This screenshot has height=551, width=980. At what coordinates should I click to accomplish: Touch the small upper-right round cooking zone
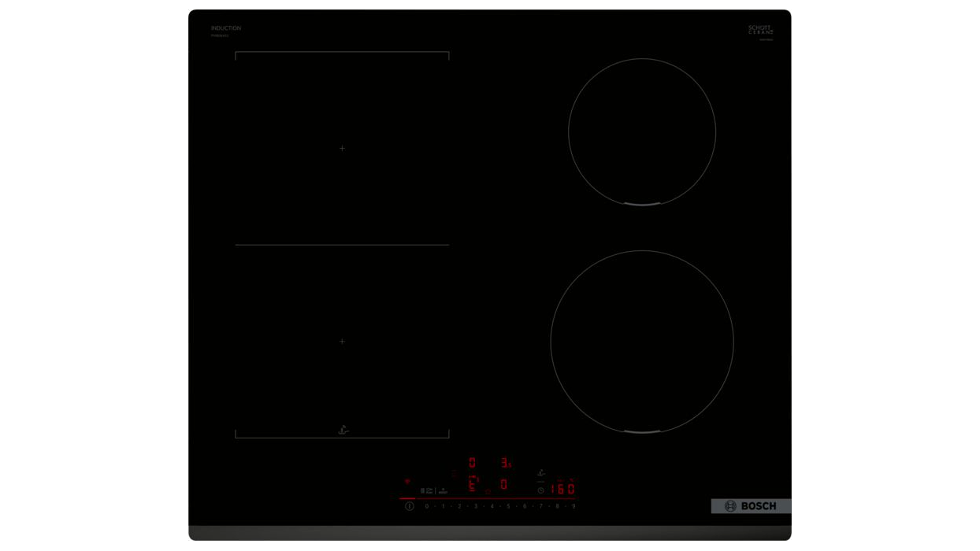point(642,131)
